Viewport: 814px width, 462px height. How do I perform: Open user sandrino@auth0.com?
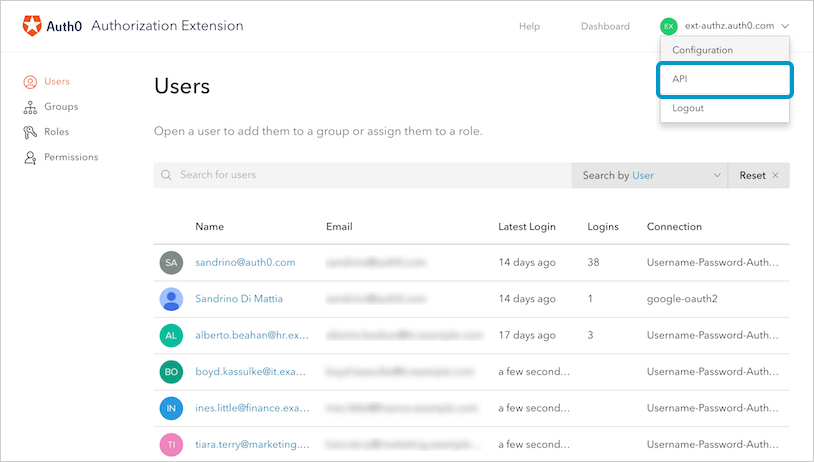tap(245, 263)
